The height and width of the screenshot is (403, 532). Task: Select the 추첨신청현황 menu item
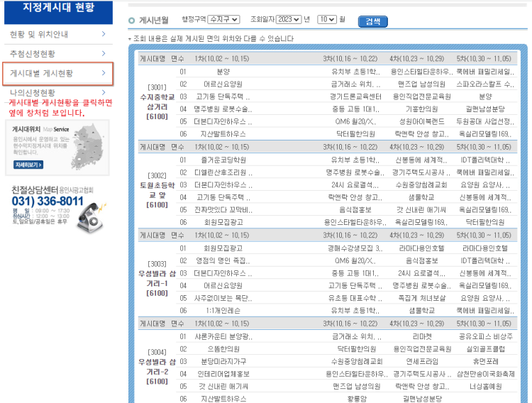(x=33, y=53)
